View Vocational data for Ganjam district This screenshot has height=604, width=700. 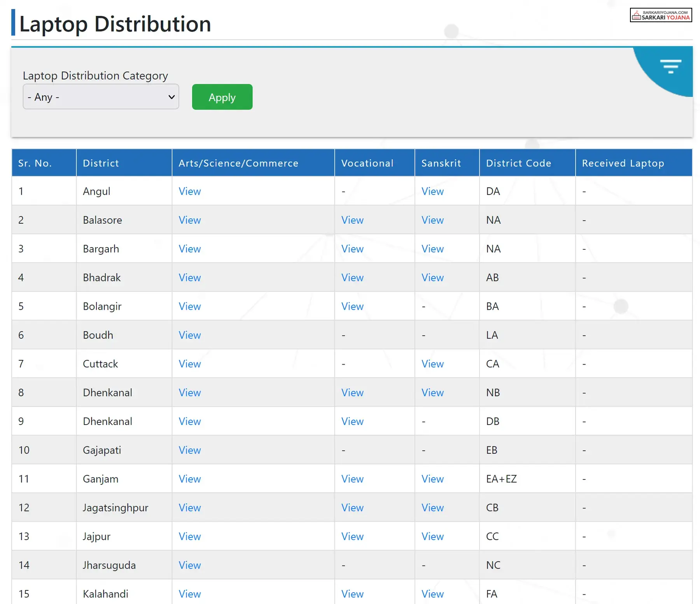[352, 479]
